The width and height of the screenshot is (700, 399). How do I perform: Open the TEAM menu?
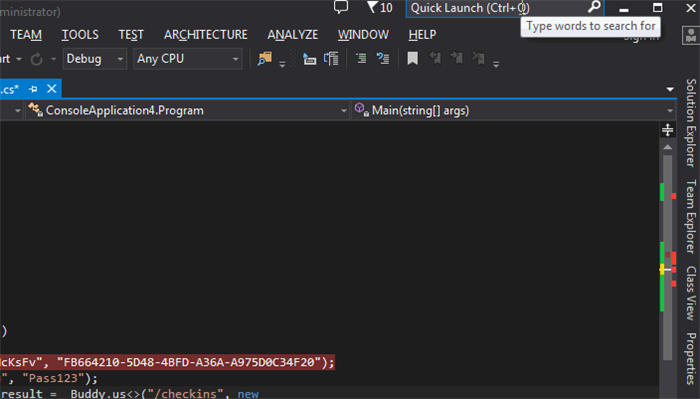26,35
